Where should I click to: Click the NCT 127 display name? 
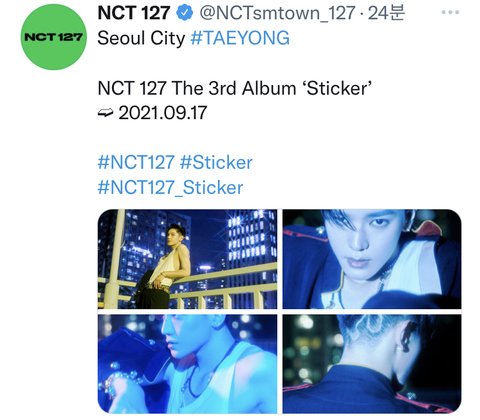click(x=134, y=13)
